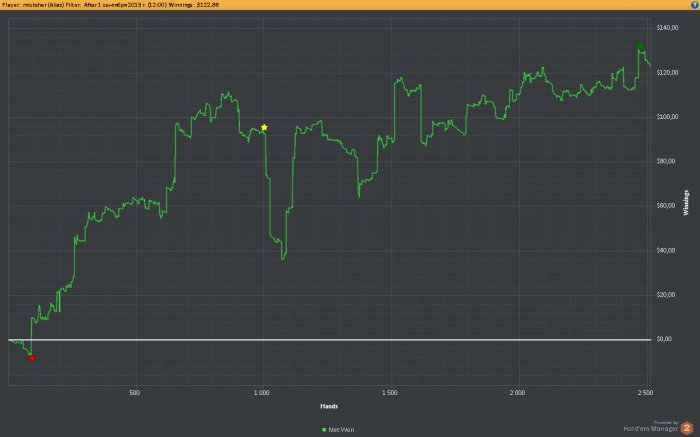Click the Winnings vertical axis title
Viewport: 700px width, 437px height.
pos(686,203)
